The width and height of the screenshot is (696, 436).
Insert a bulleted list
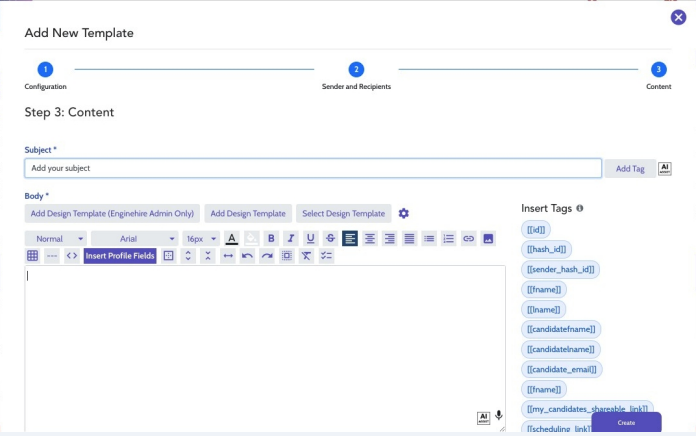click(x=429, y=238)
